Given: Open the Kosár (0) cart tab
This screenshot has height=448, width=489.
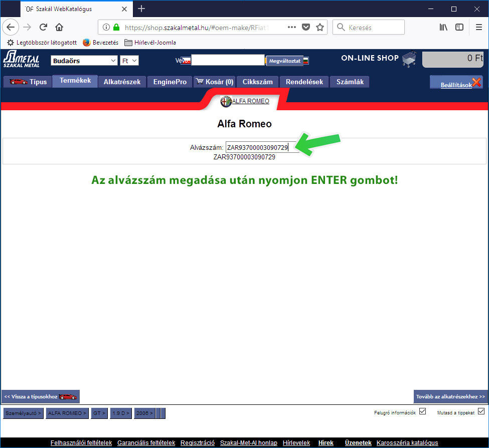Looking at the screenshot, I should coord(215,82).
